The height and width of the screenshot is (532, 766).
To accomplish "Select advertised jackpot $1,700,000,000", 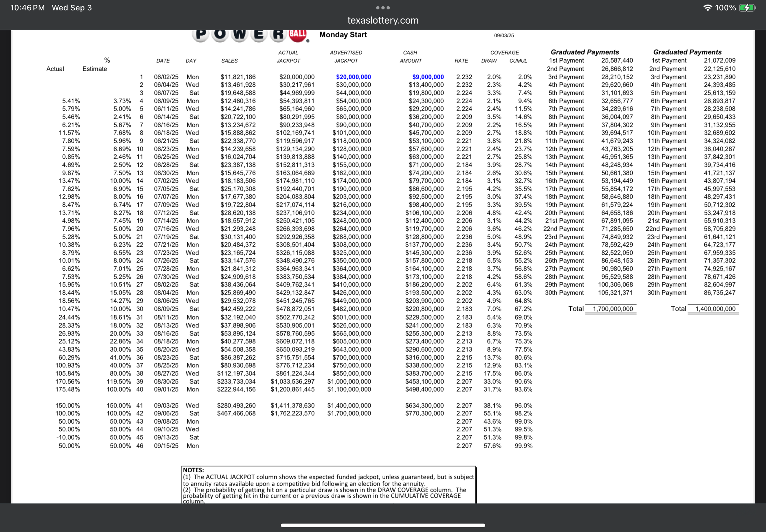I will (x=349, y=413).
